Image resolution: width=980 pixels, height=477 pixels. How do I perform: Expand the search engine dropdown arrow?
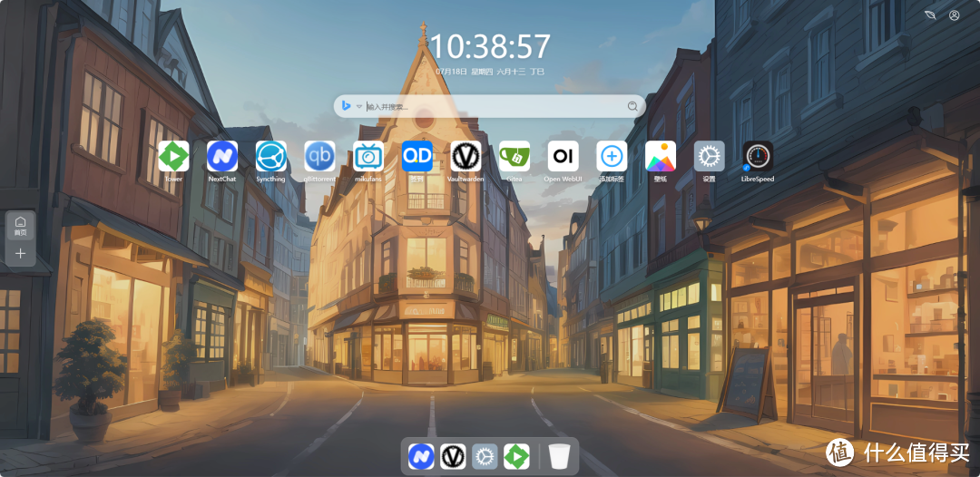click(x=359, y=107)
